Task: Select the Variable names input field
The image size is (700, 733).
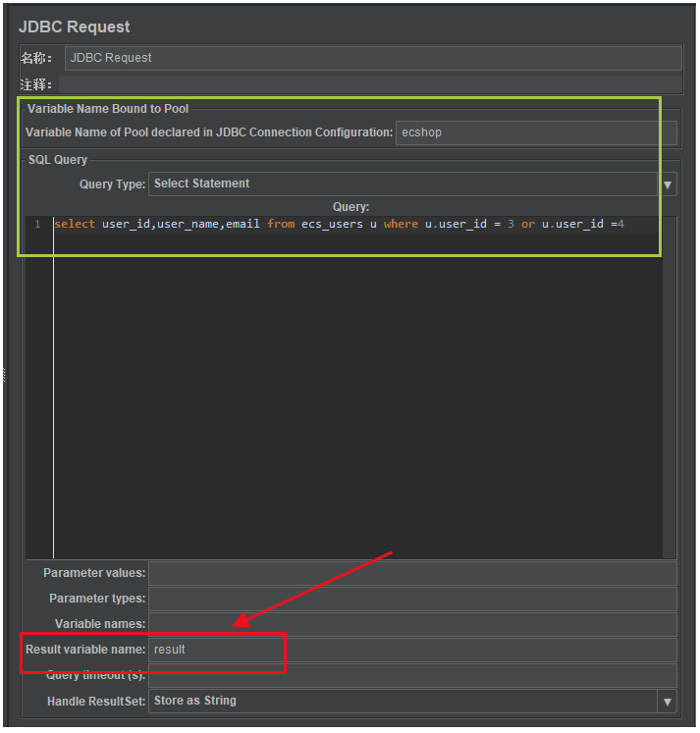Action: pyautogui.click(x=412, y=624)
